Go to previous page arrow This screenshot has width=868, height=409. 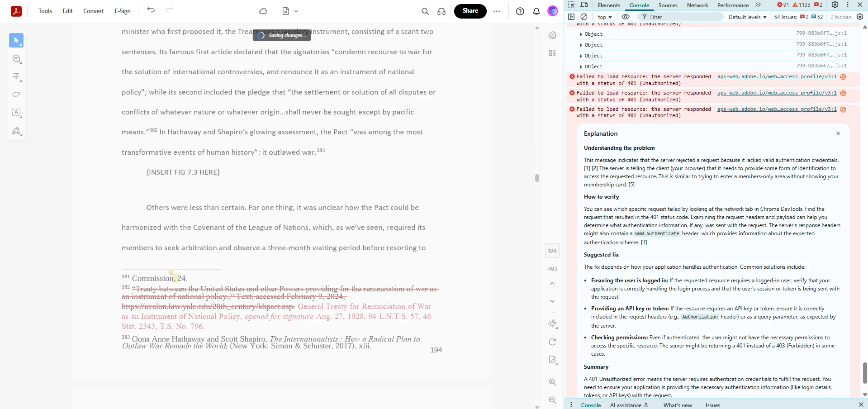[552, 283]
